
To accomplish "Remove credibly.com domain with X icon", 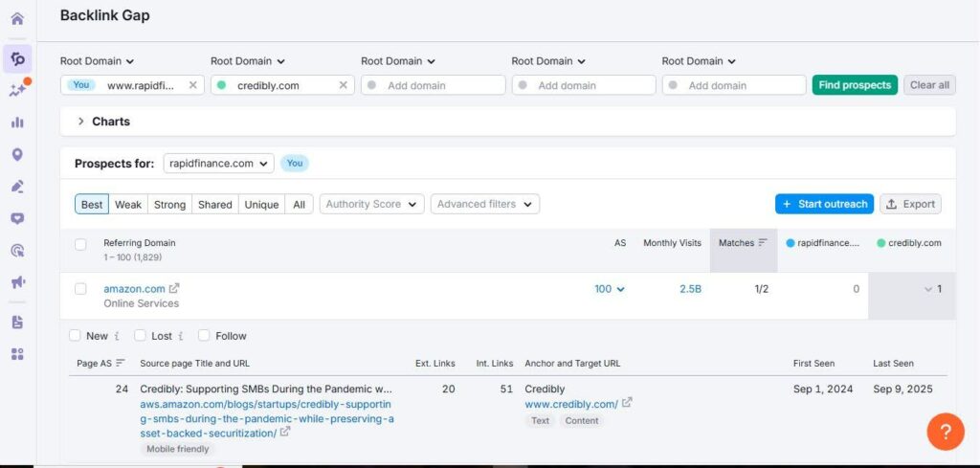I will 344,85.
